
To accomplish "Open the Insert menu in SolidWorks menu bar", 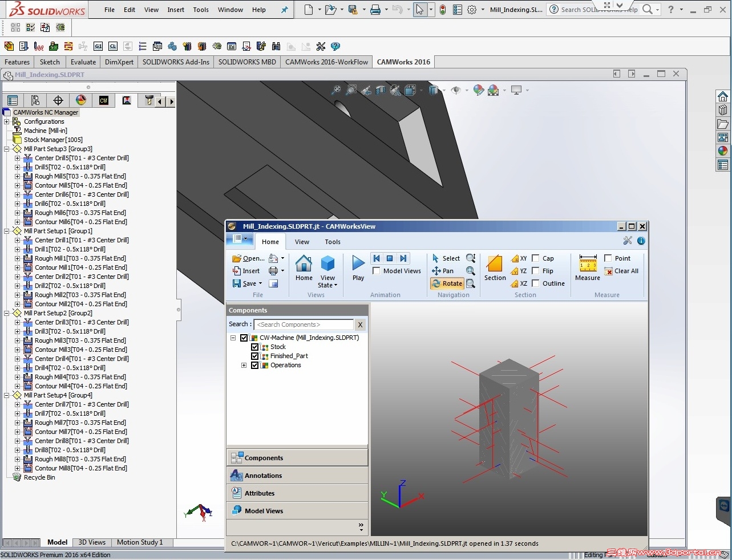I will [176, 10].
